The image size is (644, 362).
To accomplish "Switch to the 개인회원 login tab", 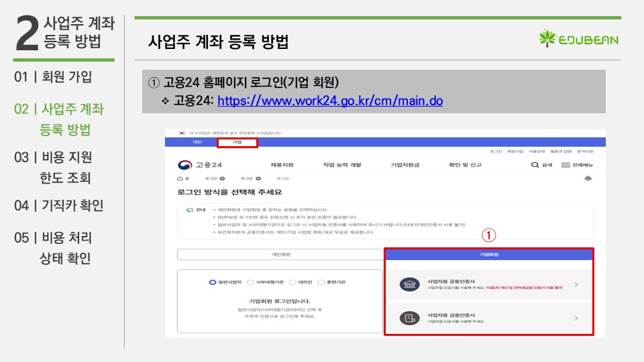I will pos(280,255).
